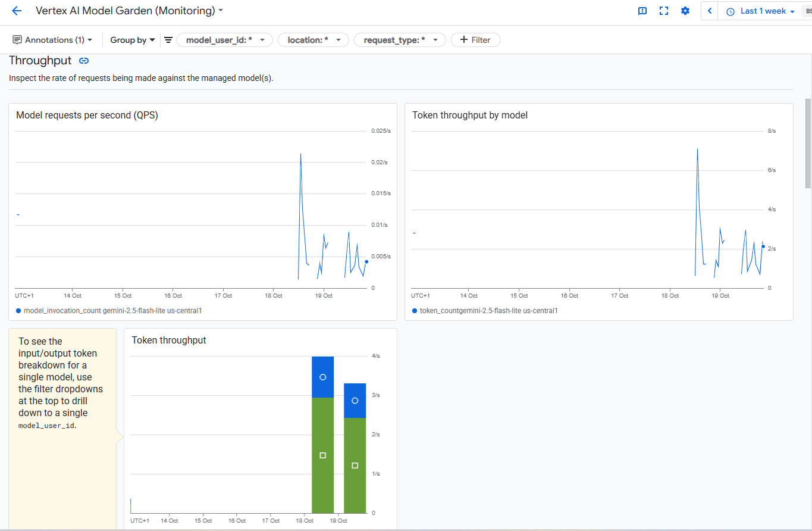Open the Annotations (1) dropdown
The width and height of the screenshot is (812, 531).
[53, 40]
